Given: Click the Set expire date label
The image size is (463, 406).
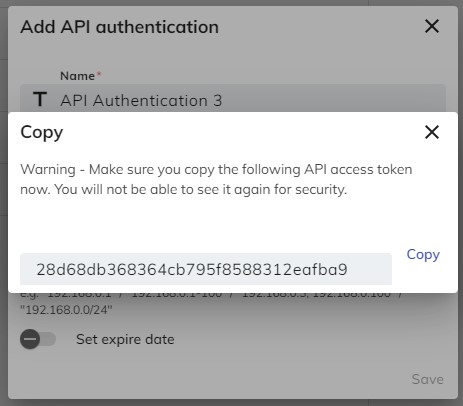Looking at the screenshot, I should [125, 340].
